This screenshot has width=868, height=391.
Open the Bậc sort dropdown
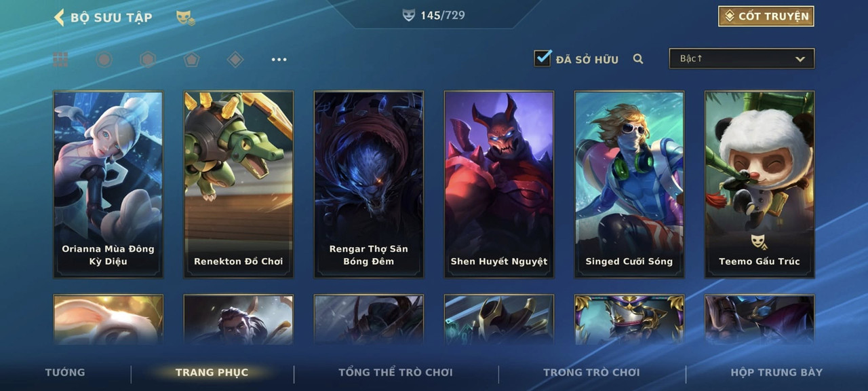742,58
